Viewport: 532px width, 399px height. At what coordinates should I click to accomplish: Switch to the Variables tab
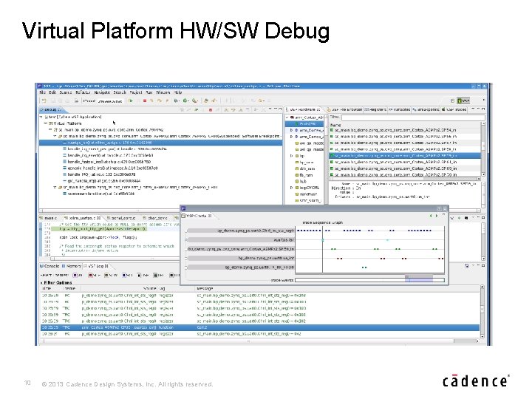399,109
